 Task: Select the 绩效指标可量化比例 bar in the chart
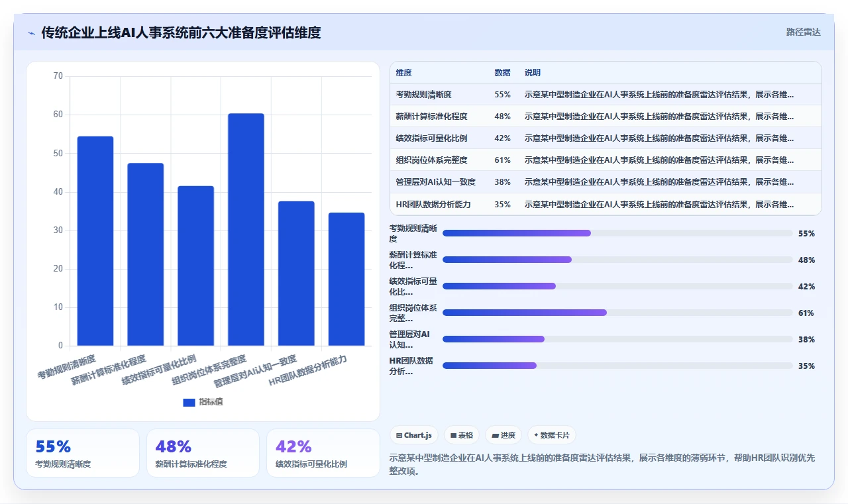(195, 266)
